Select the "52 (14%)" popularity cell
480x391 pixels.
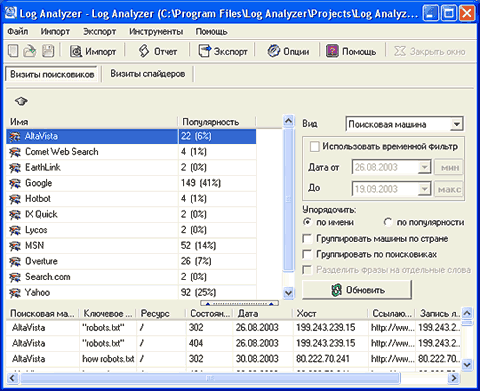(x=217, y=246)
